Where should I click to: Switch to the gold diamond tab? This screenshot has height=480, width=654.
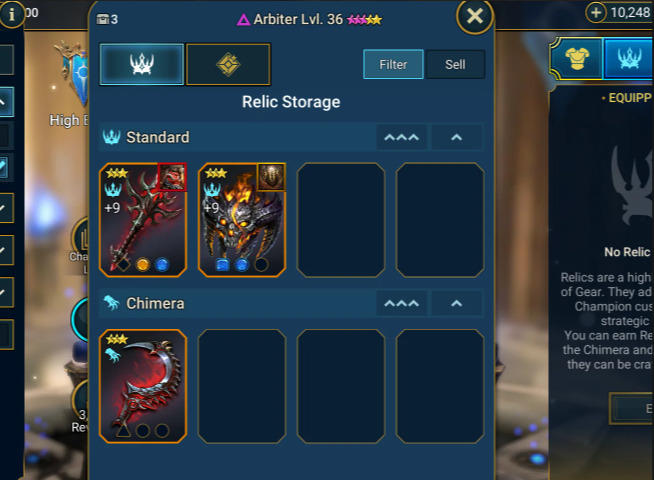(228, 64)
